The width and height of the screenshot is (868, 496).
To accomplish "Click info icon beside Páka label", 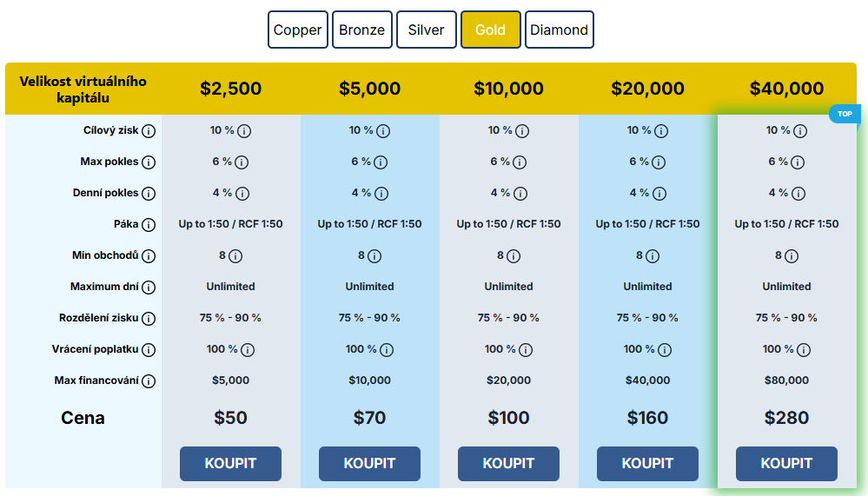I will click(149, 225).
